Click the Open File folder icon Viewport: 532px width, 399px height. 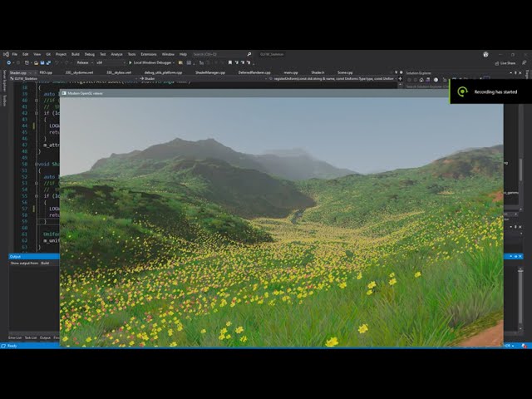coord(36,63)
